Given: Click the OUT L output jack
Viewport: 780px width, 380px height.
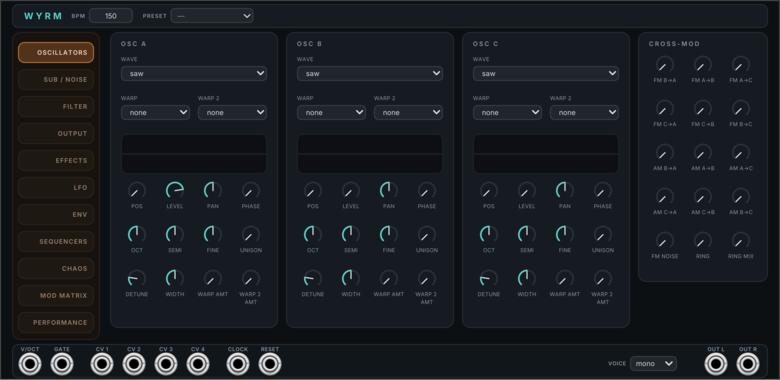Looking at the screenshot, I should click(716, 364).
